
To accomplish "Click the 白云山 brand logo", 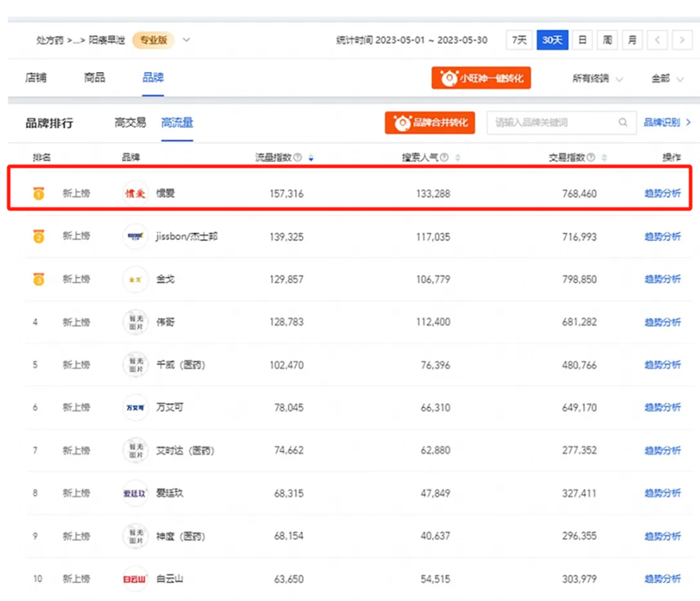I will [135, 579].
